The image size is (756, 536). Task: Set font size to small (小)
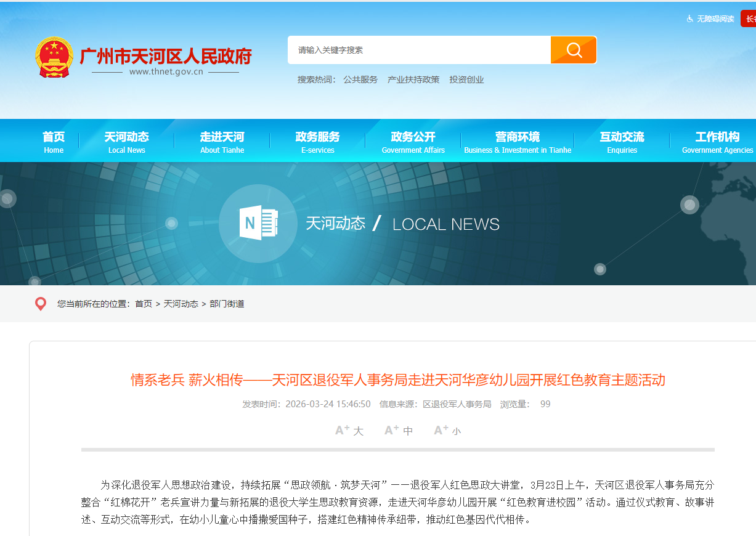448,431
